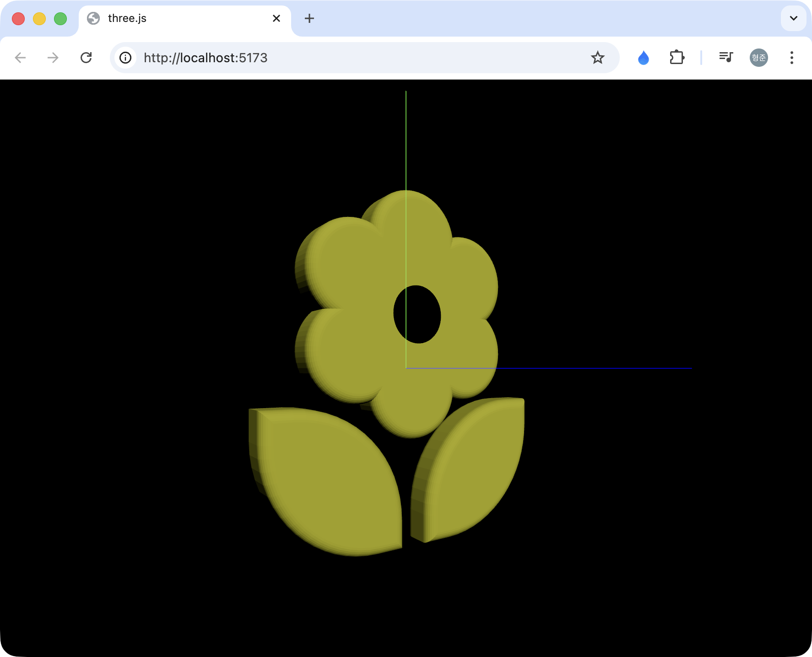Open the media controls icon
The image size is (812, 657).
pyautogui.click(x=725, y=58)
